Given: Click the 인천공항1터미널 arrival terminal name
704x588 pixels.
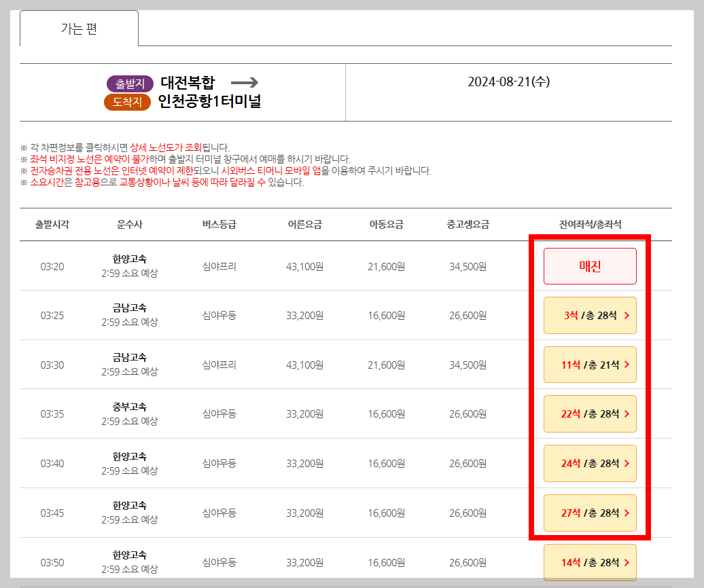Looking at the screenshot, I should click(x=210, y=101).
